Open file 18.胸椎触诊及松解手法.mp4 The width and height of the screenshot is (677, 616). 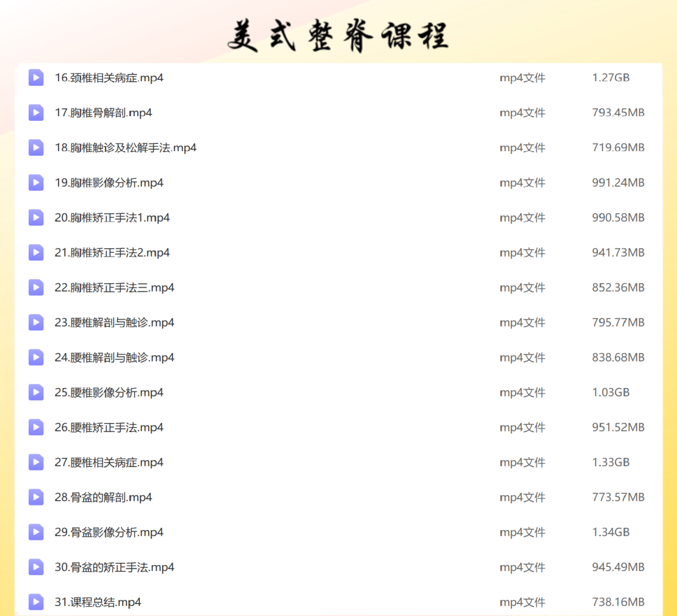(125, 148)
